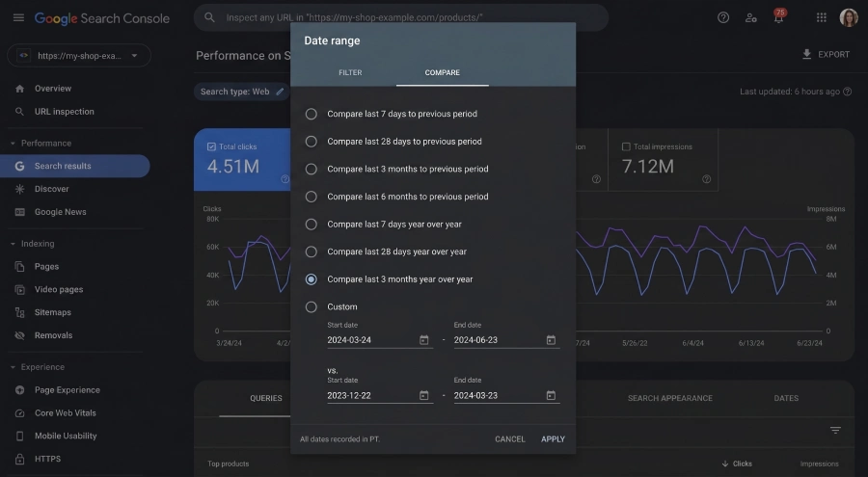This screenshot has width=868, height=477.
Task: Toggle the Total clicks checkbox
Action: coord(211,146)
